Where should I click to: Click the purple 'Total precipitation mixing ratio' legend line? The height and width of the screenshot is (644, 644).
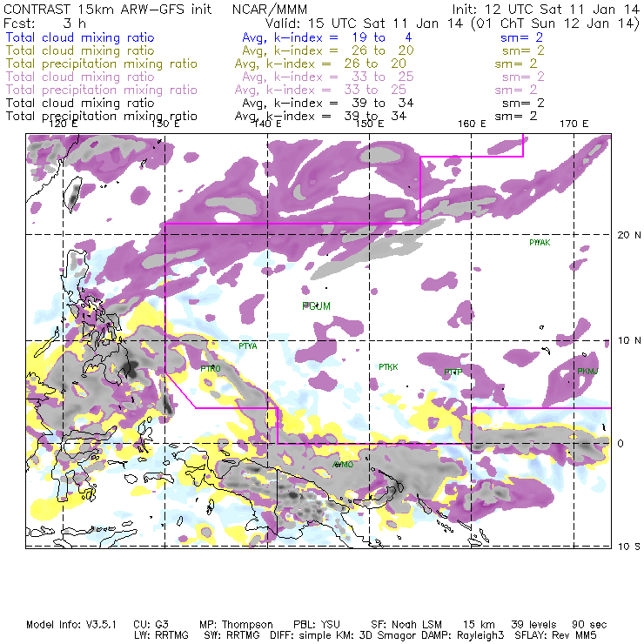point(102,90)
